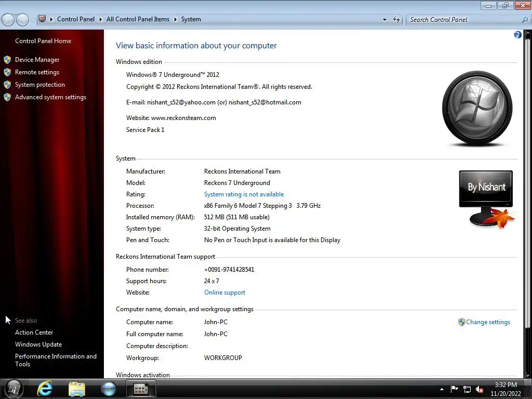Click the Forward navigation button

(x=22, y=20)
